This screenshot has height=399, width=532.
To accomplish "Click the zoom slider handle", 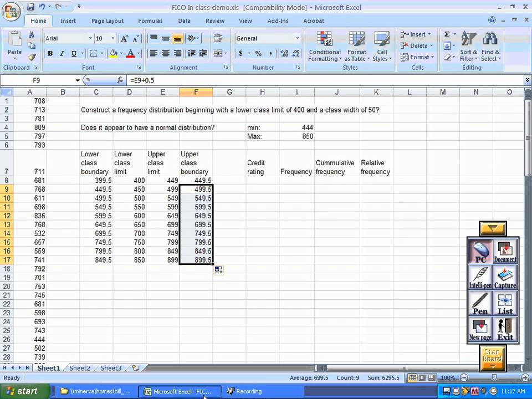I will click(x=494, y=377).
